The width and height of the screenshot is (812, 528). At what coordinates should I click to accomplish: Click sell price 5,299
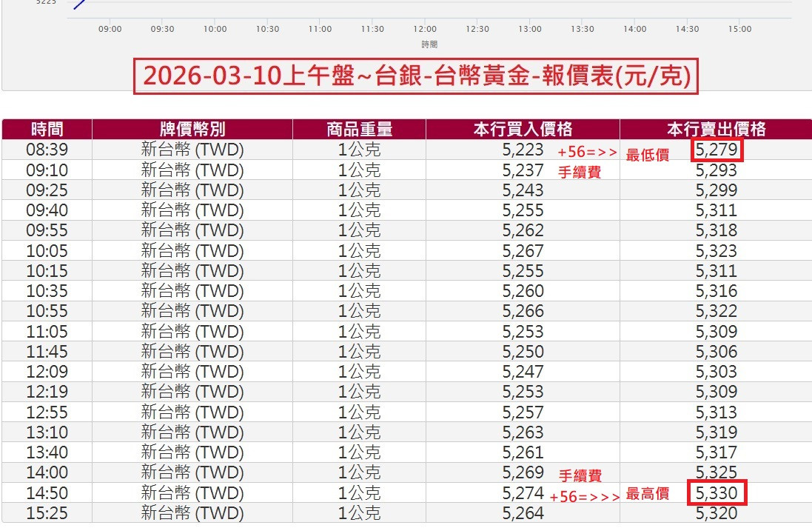tap(717, 190)
